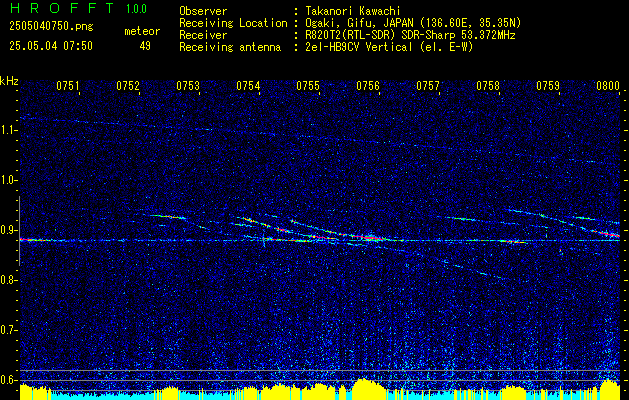
Task: Click the meteor label
Action: pos(142,31)
